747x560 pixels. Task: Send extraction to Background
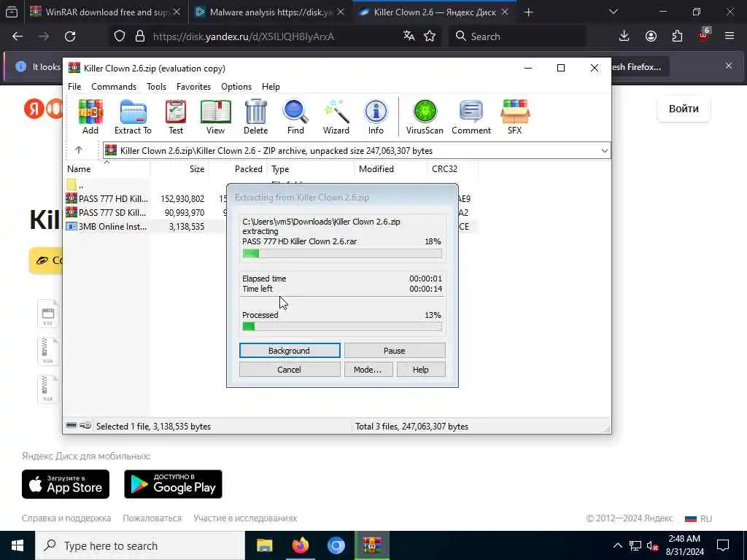pos(289,351)
